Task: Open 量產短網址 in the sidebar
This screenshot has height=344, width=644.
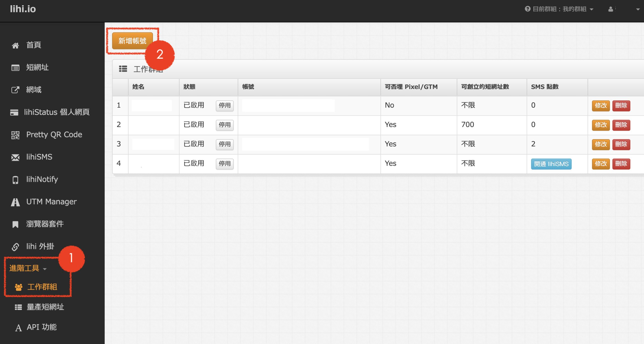Action: pyautogui.click(x=45, y=307)
